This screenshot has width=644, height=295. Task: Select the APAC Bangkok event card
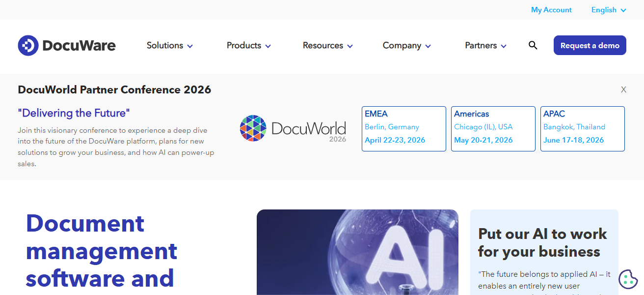[x=582, y=128]
